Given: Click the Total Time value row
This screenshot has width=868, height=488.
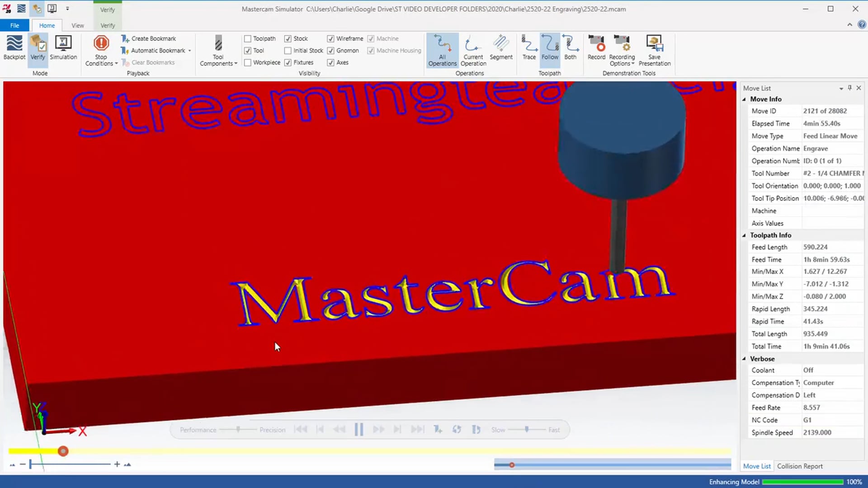Looking at the screenshot, I should (806, 347).
